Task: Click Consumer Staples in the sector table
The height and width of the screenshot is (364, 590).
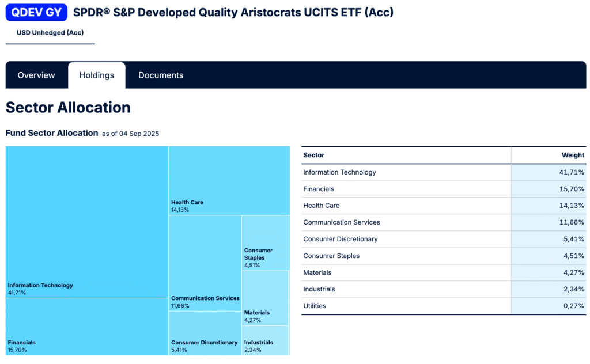Action: pos(331,256)
